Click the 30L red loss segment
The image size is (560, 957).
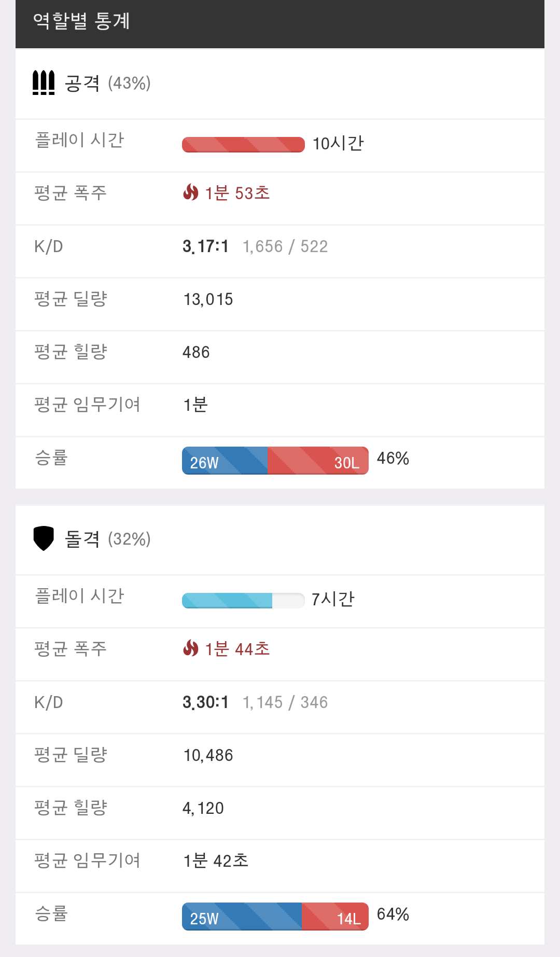tap(318, 461)
